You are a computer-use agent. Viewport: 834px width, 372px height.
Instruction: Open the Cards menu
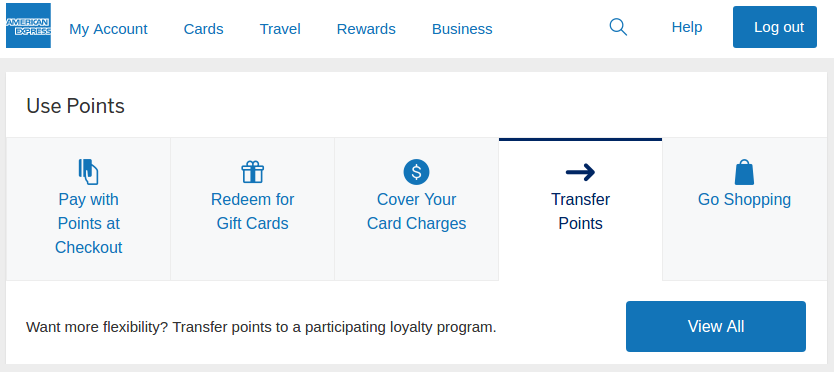point(204,29)
